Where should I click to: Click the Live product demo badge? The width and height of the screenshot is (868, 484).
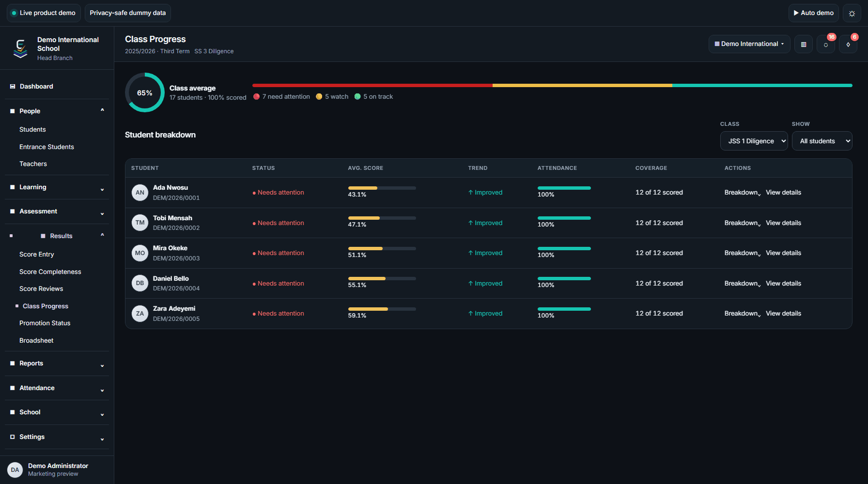coord(44,13)
